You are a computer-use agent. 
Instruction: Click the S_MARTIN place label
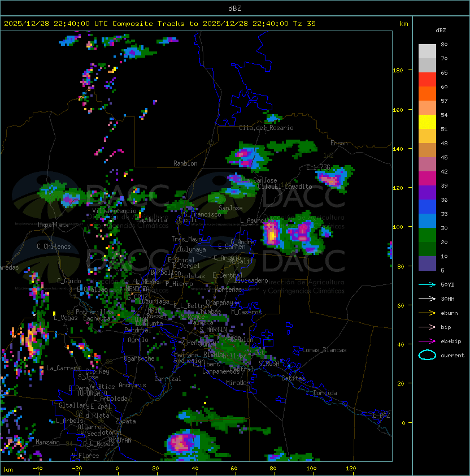pyautogui.click(x=213, y=330)
